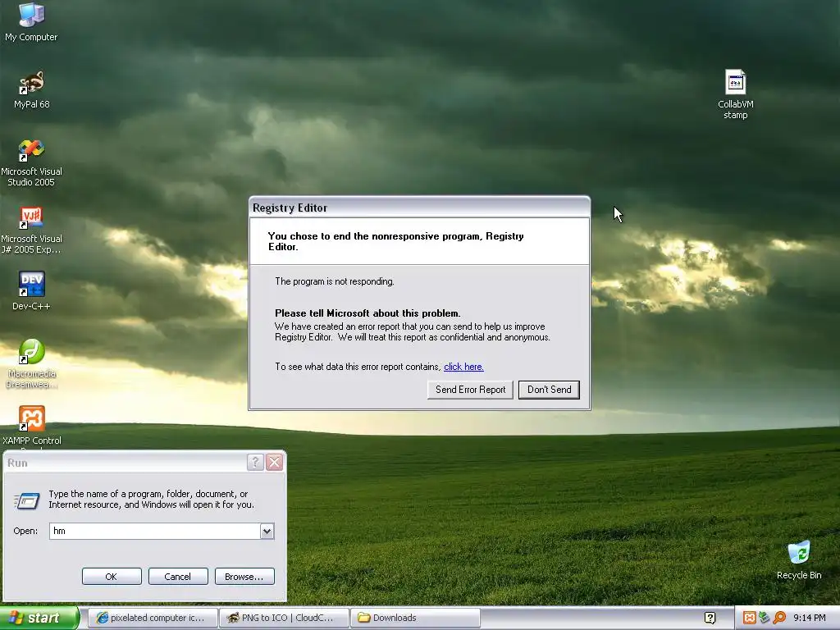Image resolution: width=840 pixels, height=630 pixels.
Task: Click 'Please tell Microsoft about this problem.' heading
Action: tap(367, 313)
